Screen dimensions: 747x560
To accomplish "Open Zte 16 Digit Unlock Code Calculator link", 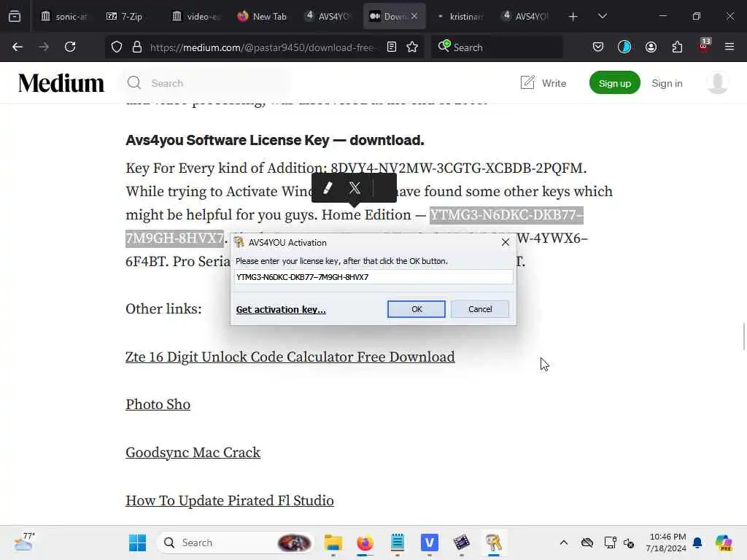I will [290, 357].
